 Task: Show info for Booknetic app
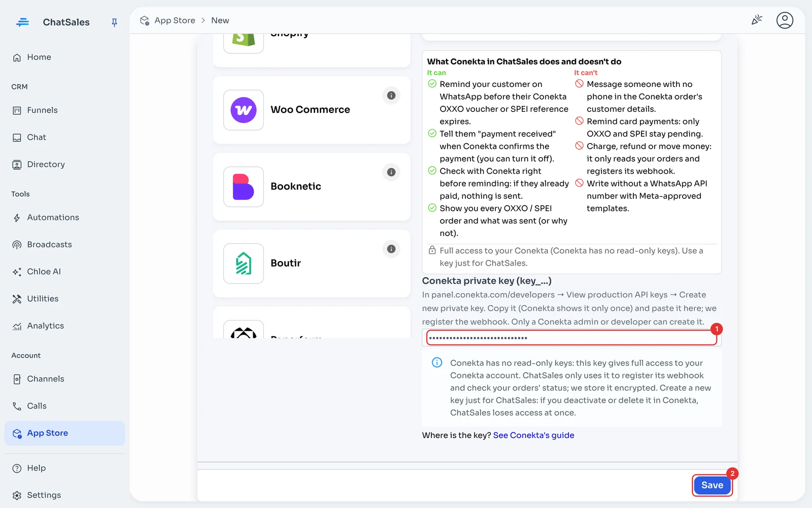pyautogui.click(x=391, y=172)
